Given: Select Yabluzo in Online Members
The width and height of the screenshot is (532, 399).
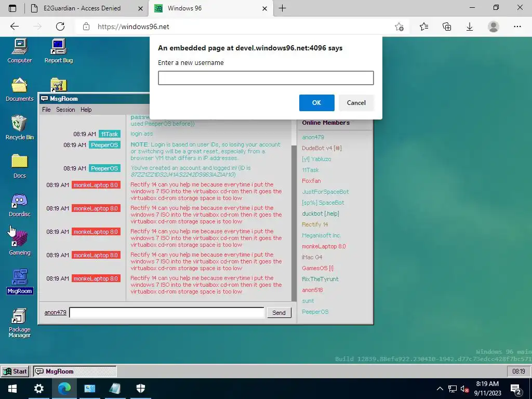Looking at the screenshot, I should pos(316,159).
